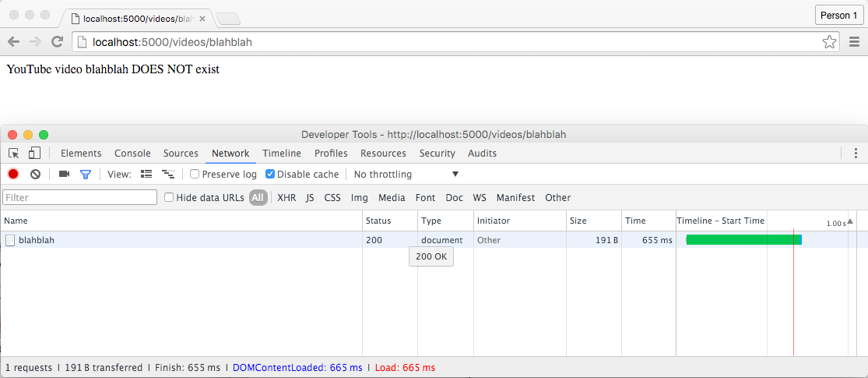The width and height of the screenshot is (868, 378).
Task: Click the green waterfall timing bar
Action: (x=743, y=240)
